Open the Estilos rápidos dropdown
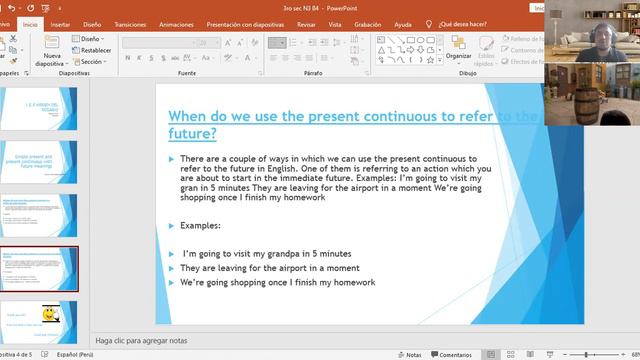 click(485, 51)
